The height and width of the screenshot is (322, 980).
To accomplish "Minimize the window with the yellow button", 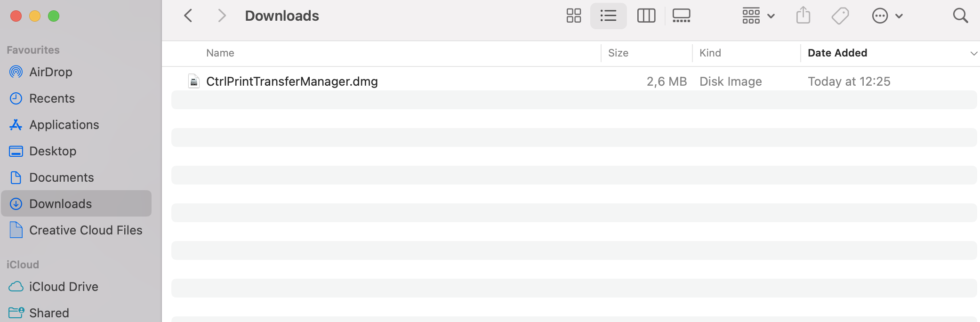I will [35, 16].
